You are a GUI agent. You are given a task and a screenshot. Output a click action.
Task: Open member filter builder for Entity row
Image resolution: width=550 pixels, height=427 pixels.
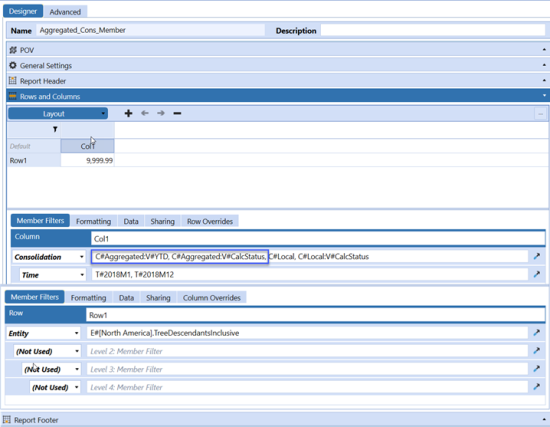click(537, 333)
